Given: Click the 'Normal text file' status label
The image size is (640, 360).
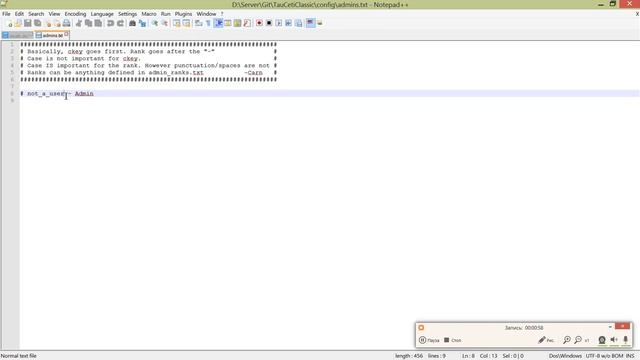Looking at the screenshot, I should (x=19, y=356).
